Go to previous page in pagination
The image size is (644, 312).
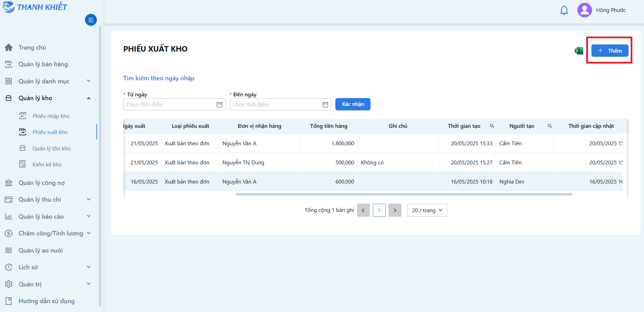tap(363, 210)
